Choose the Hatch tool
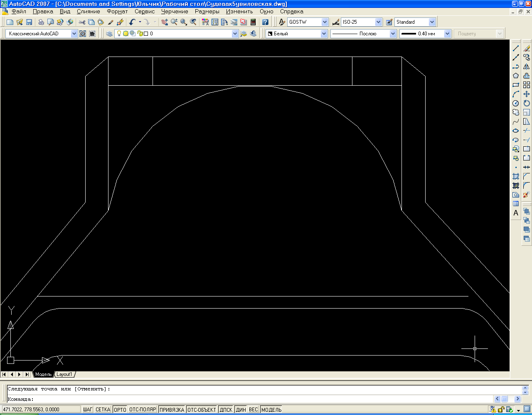 (x=516, y=176)
